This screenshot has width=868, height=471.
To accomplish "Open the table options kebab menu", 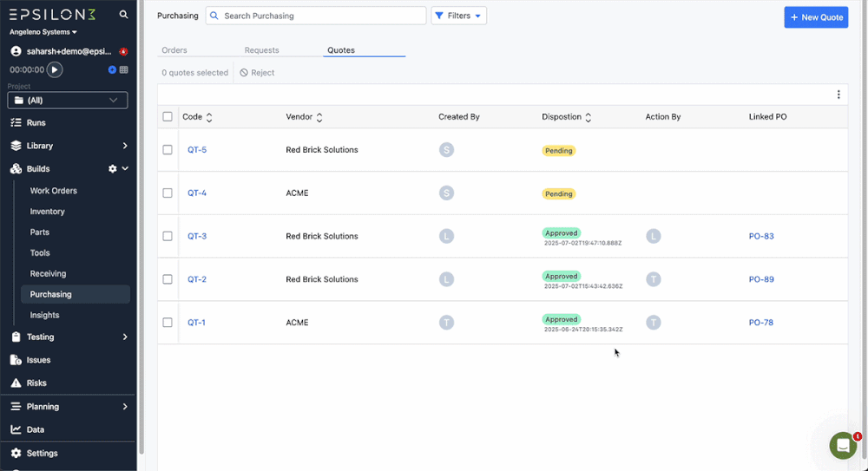I will click(x=838, y=95).
